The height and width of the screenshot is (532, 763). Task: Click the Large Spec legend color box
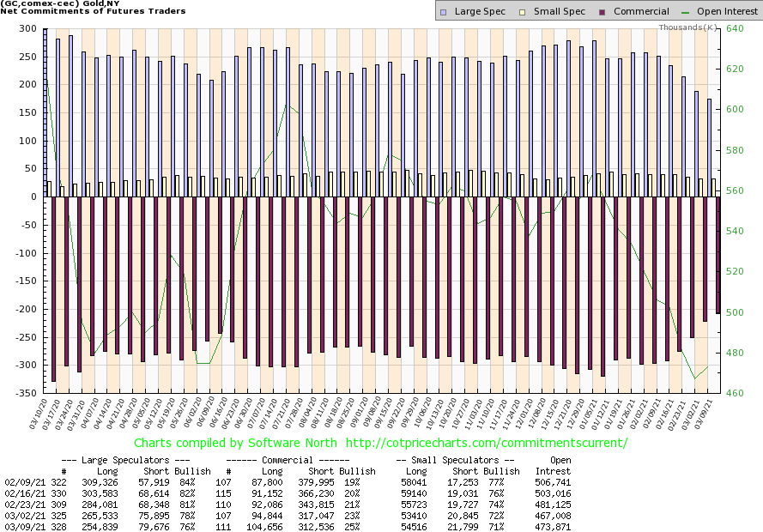(x=443, y=12)
